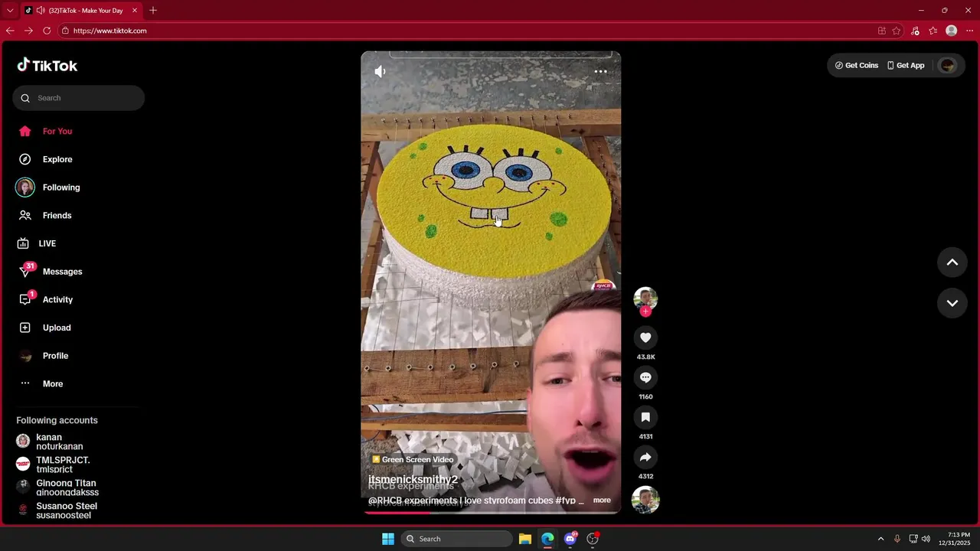Click the TikTok logo
Image resolution: width=980 pixels, height=551 pixels.
47,66
